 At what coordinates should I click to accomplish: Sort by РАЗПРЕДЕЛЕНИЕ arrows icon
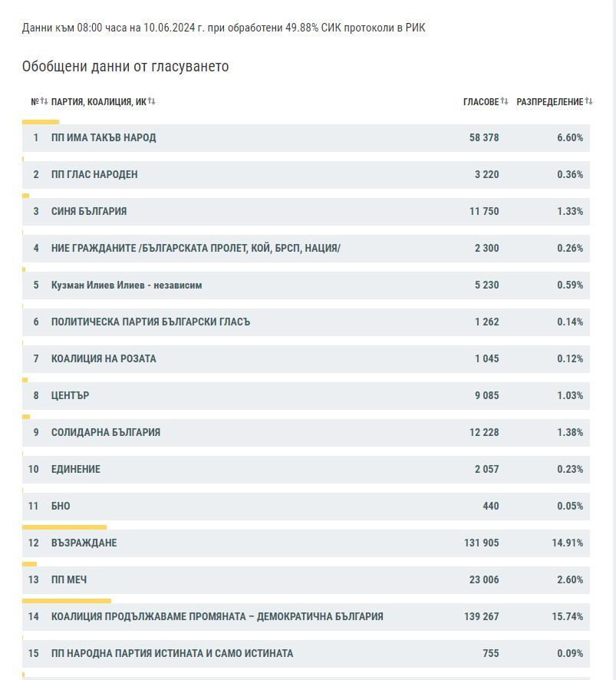[588, 101]
